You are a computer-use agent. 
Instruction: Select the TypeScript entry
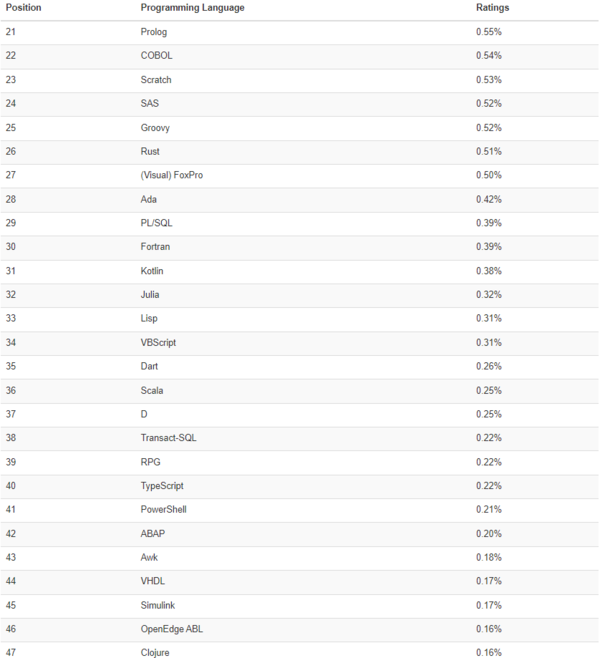coord(162,486)
